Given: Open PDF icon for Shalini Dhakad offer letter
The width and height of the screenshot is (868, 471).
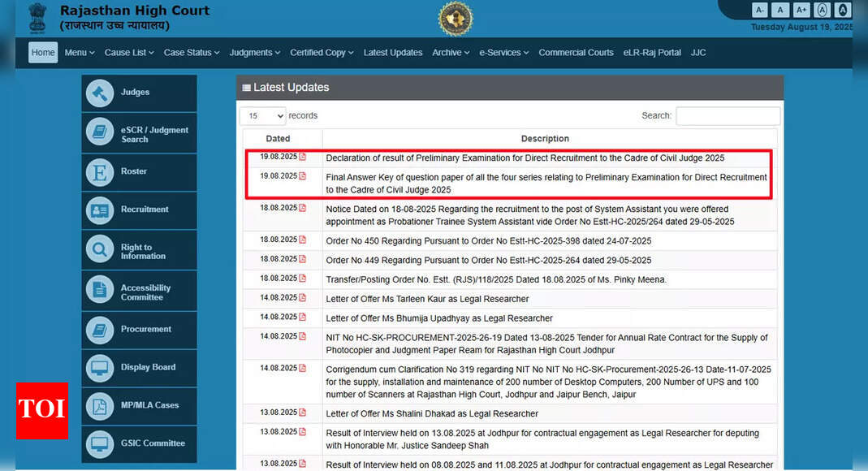Looking at the screenshot, I should tap(303, 413).
